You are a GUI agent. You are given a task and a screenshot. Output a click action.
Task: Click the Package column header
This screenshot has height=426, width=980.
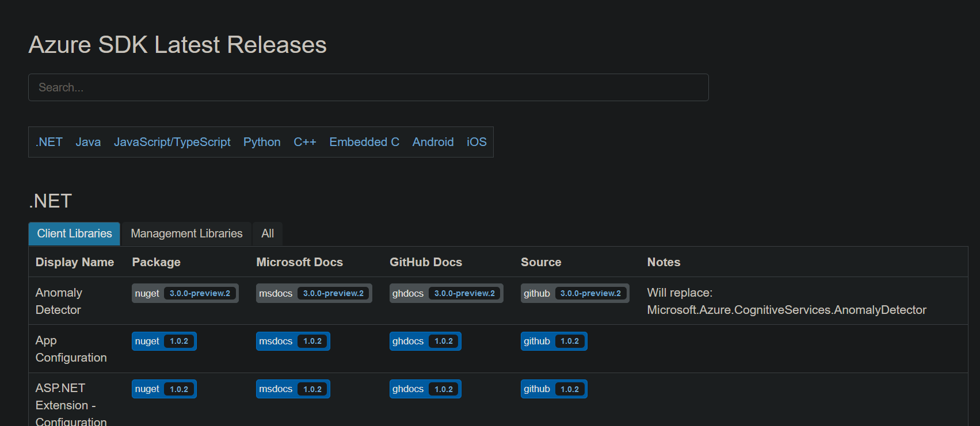(156, 262)
